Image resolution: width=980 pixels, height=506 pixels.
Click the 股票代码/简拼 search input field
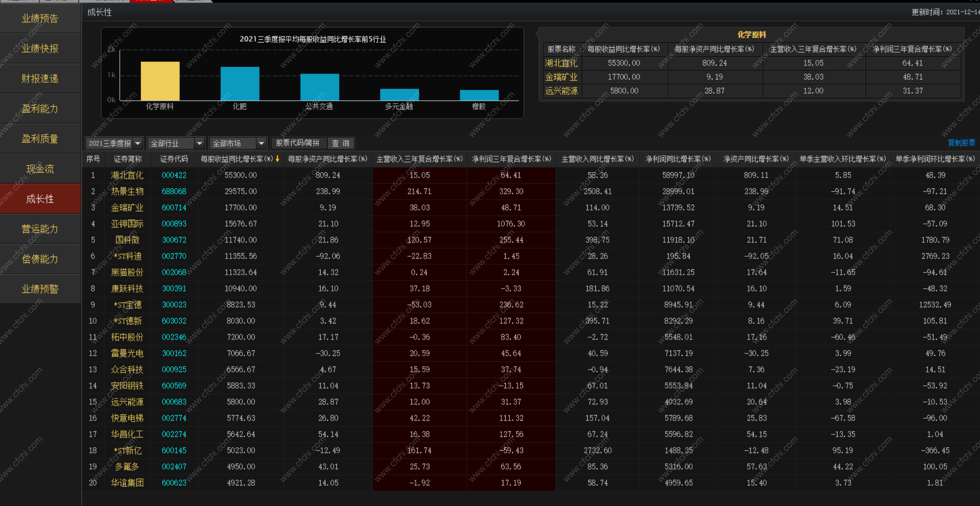298,143
